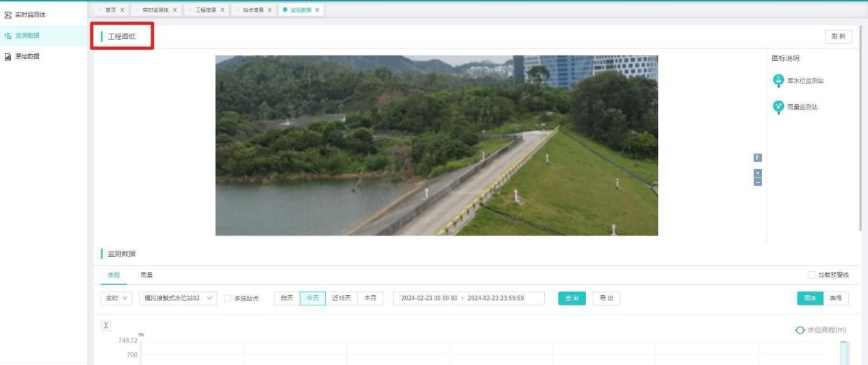
Task: Click the F fit-view map button
Action: pos(757,158)
